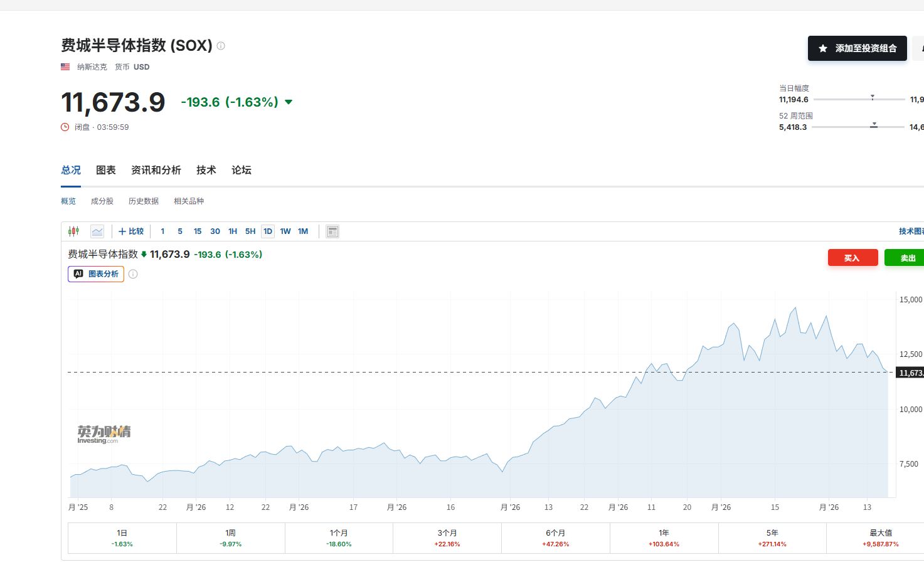Click the star in add to portfolio
Screen dimensions: 924x572
point(823,48)
